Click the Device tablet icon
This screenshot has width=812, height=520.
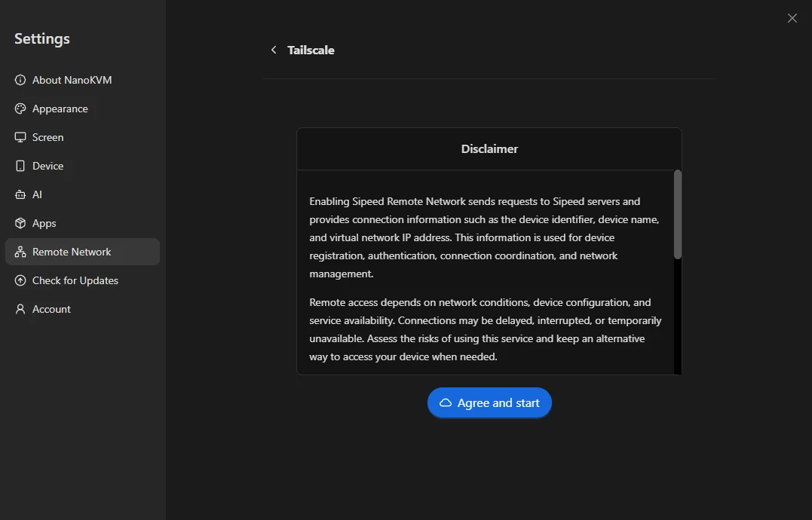tap(20, 166)
